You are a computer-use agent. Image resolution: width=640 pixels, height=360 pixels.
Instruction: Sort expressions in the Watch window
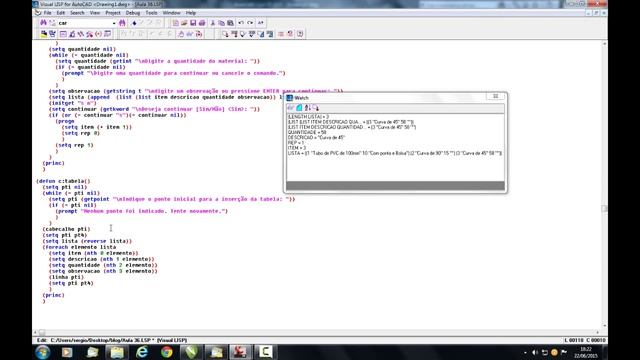point(307,108)
